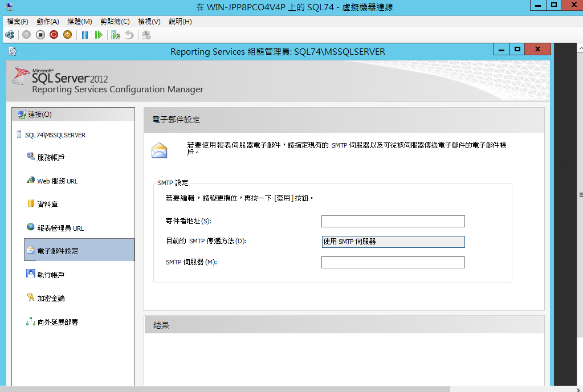
Task: Open the 檔案(F) menu
Action: [18, 22]
